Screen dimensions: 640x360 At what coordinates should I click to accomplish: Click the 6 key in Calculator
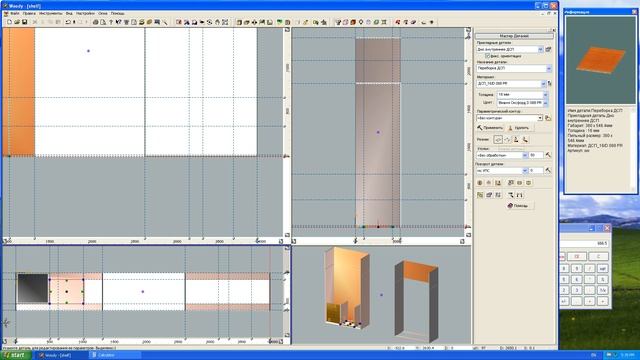point(576,280)
